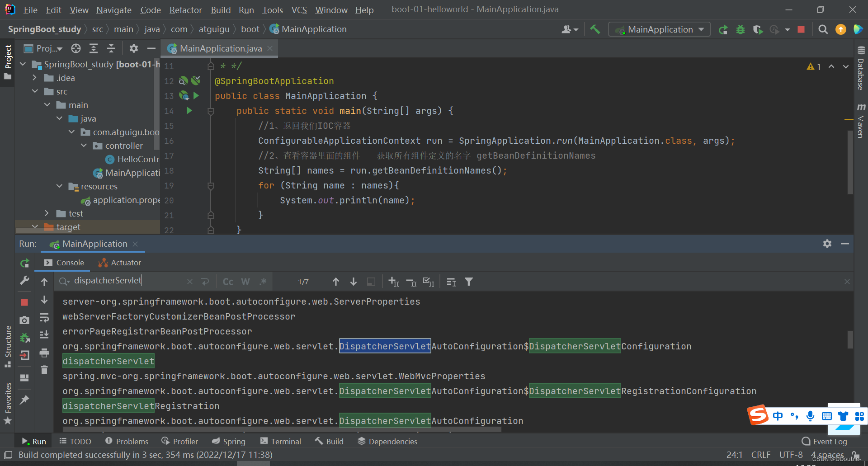Go to previous search occurrence arrow
Image resolution: width=868 pixels, height=466 pixels.
(336, 282)
